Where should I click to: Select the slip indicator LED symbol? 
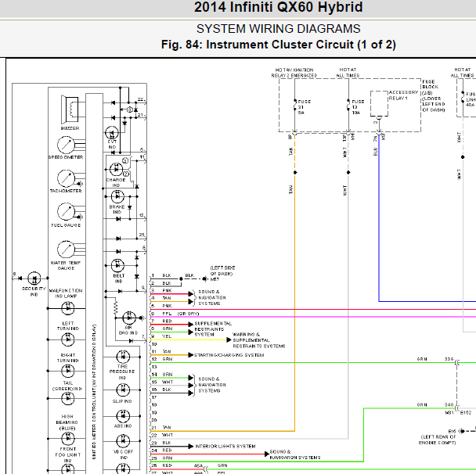pos(123,390)
